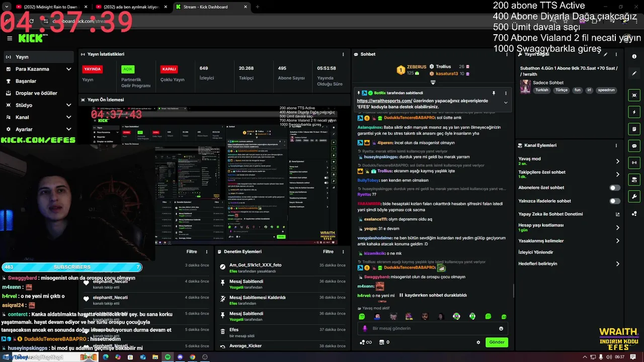644x362 pixels.
Task: Toggle the channel actions widget icon in right toolbar
Action: click(x=634, y=179)
